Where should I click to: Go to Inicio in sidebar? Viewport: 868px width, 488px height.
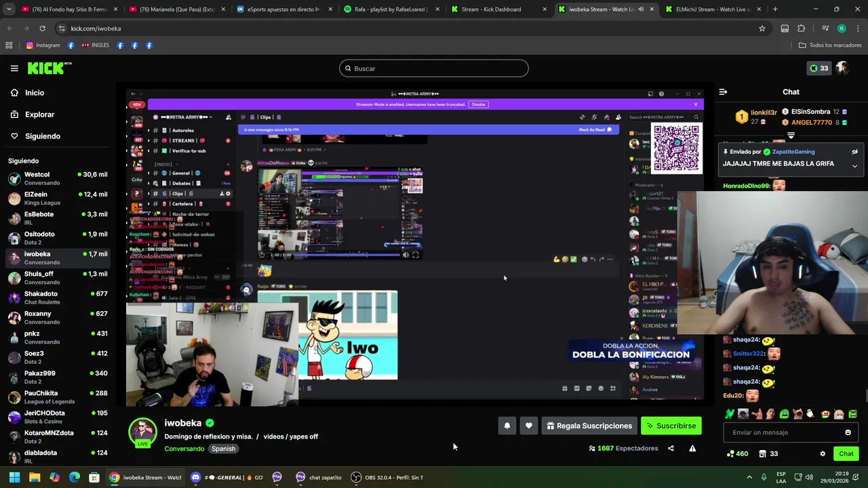[x=27, y=93]
